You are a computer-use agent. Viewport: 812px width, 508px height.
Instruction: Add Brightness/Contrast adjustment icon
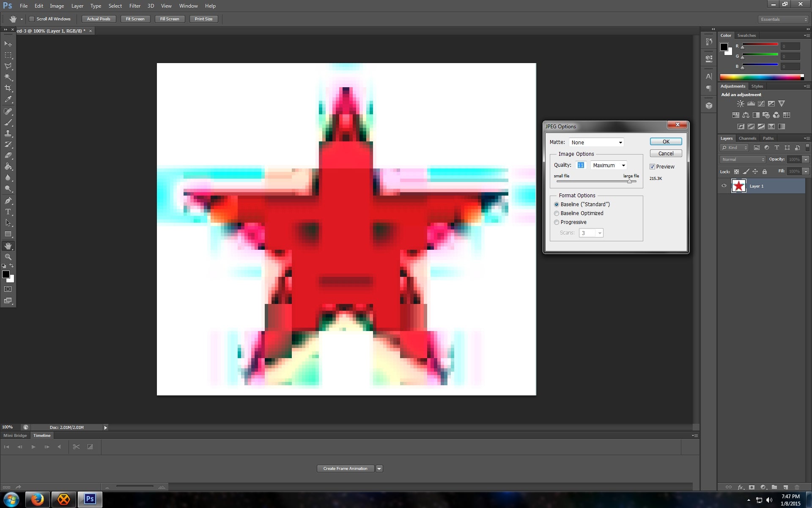click(x=741, y=103)
